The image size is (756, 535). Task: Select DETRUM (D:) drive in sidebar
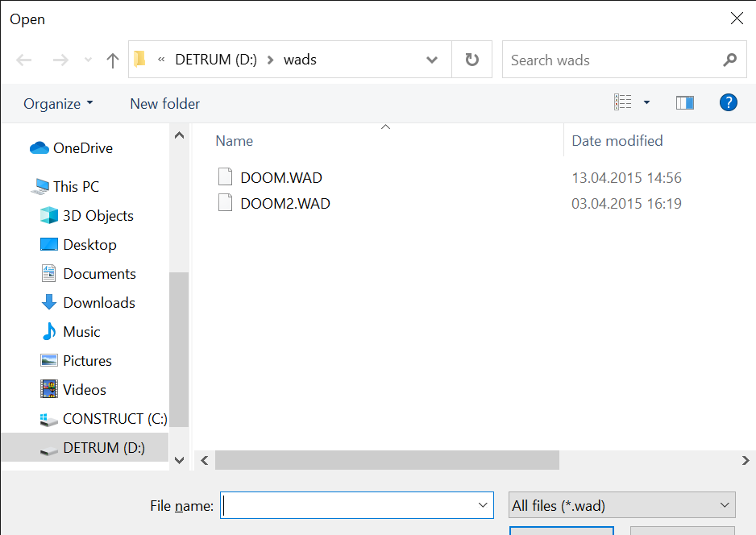85,448
